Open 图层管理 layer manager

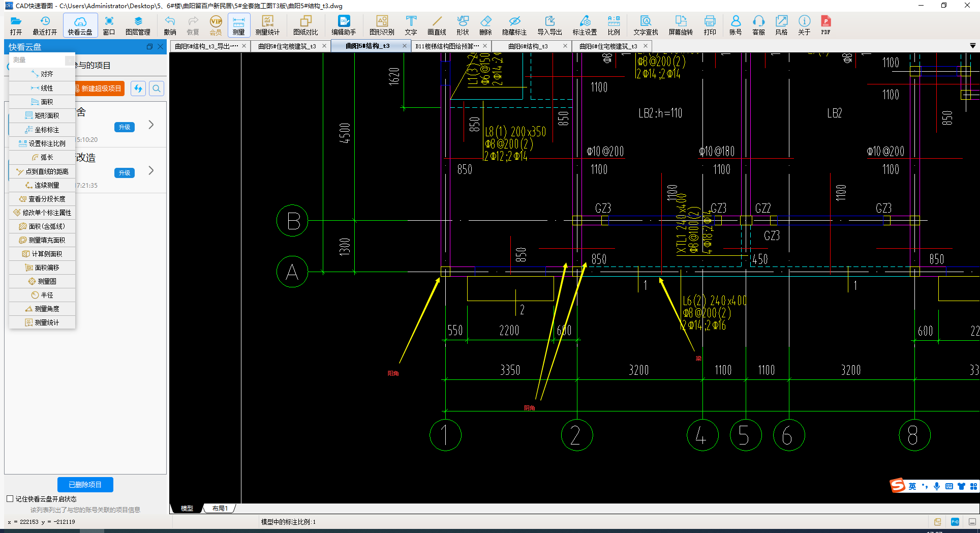pyautogui.click(x=138, y=25)
